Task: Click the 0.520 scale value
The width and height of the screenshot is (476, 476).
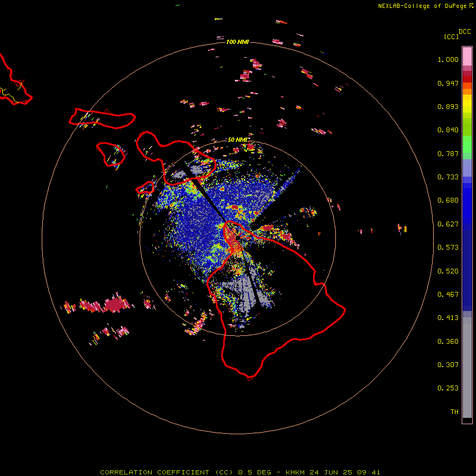Action: click(x=448, y=271)
